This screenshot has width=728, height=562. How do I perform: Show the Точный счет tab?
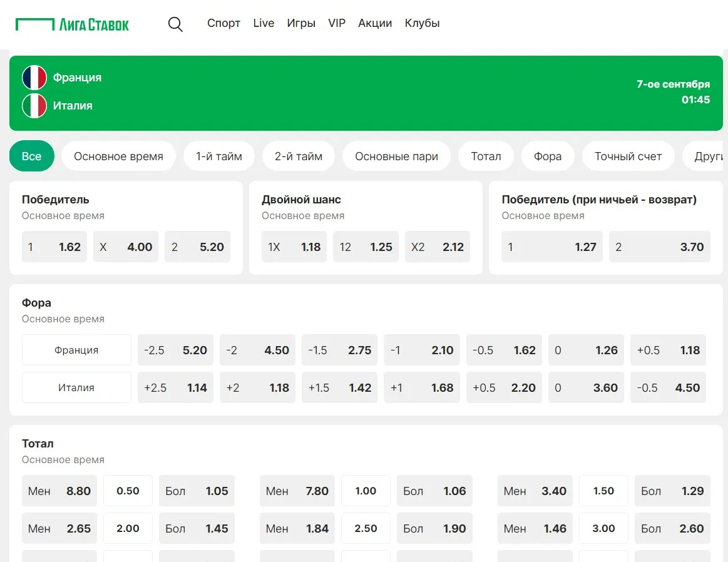[x=628, y=156]
